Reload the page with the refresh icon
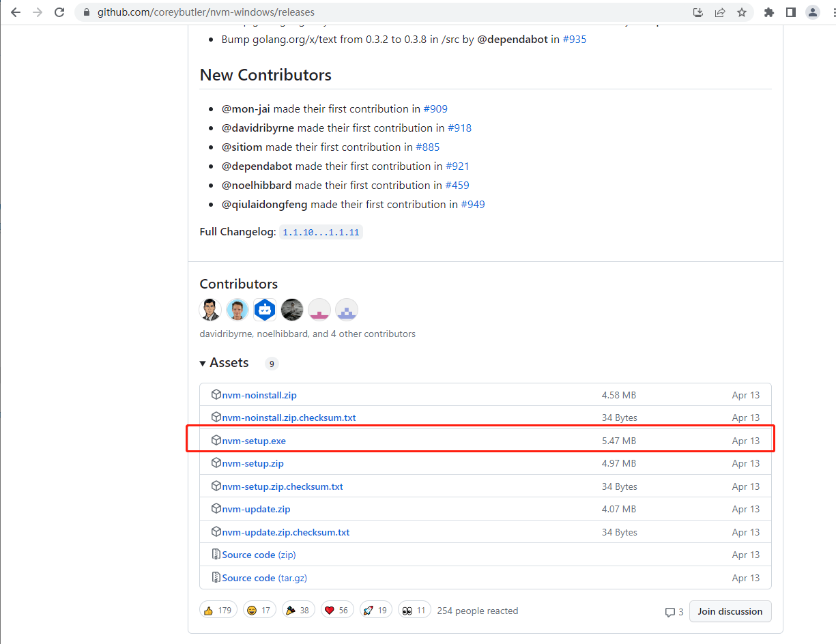 (x=59, y=12)
